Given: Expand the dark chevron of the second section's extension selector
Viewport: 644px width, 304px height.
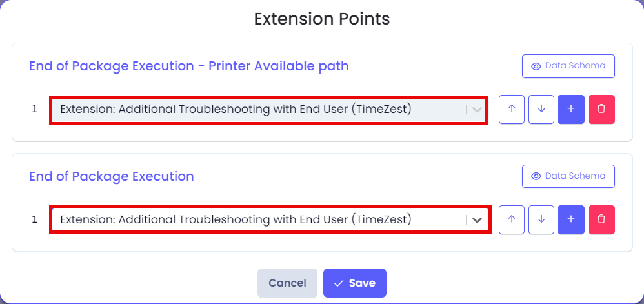Looking at the screenshot, I should pos(477,220).
